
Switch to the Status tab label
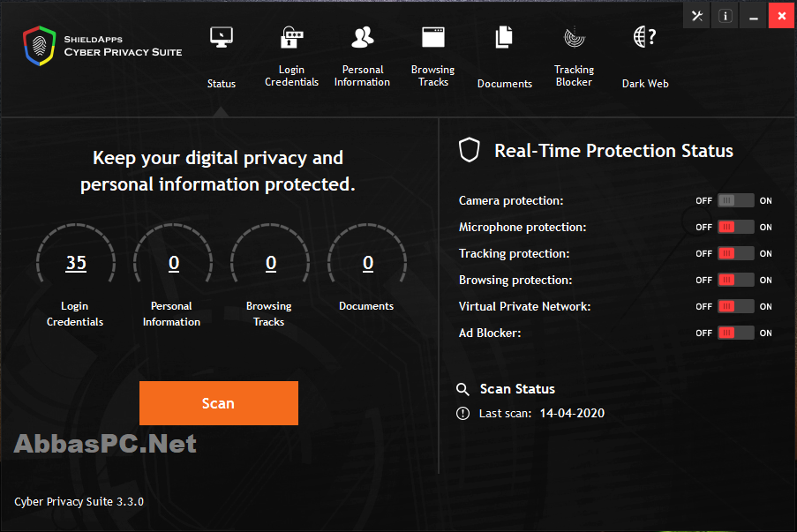pos(222,84)
